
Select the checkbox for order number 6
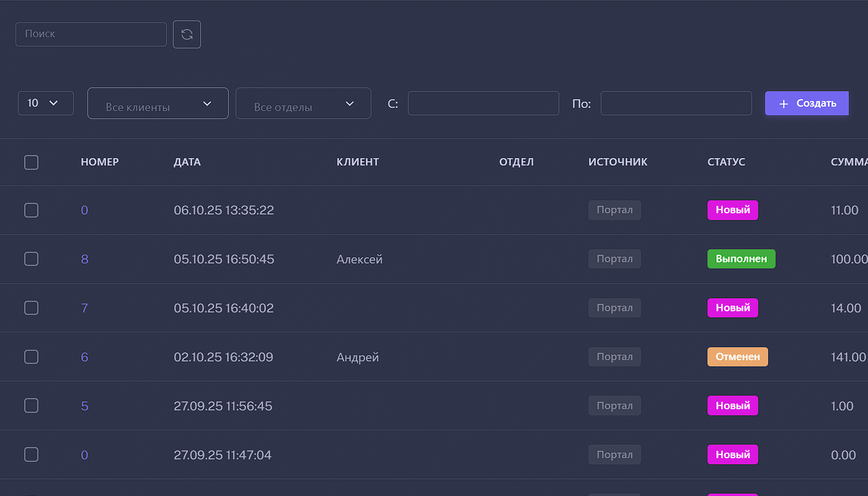coord(31,357)
